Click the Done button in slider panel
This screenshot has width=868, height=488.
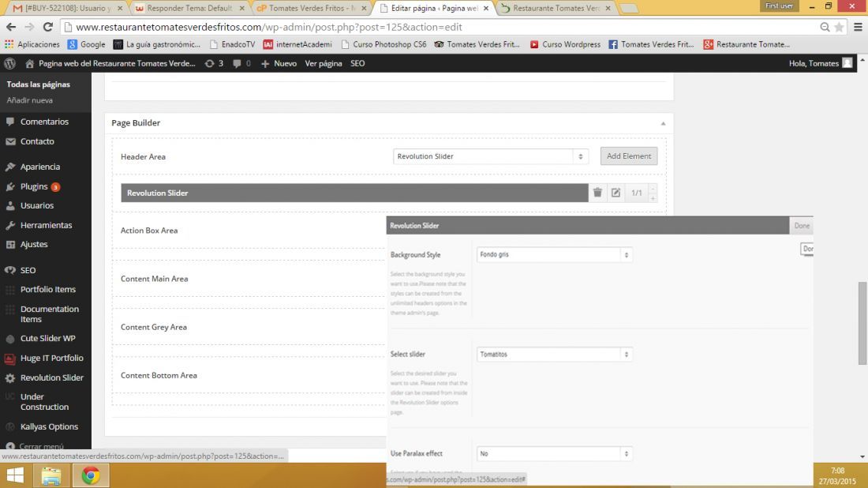802,226
